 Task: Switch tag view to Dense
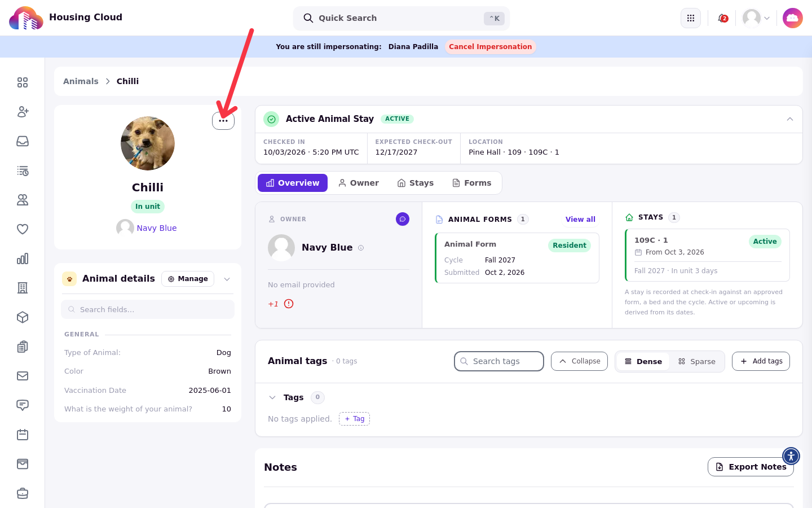coord(643,361)
